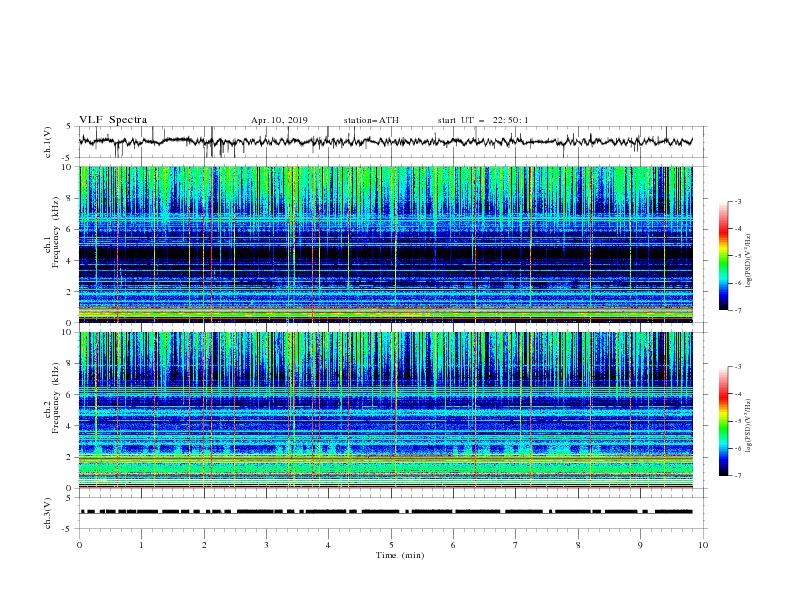The height and width of the screenshot is (612, 792).
Task: Click time axis tick label "3"
Action: coord(266,545)
